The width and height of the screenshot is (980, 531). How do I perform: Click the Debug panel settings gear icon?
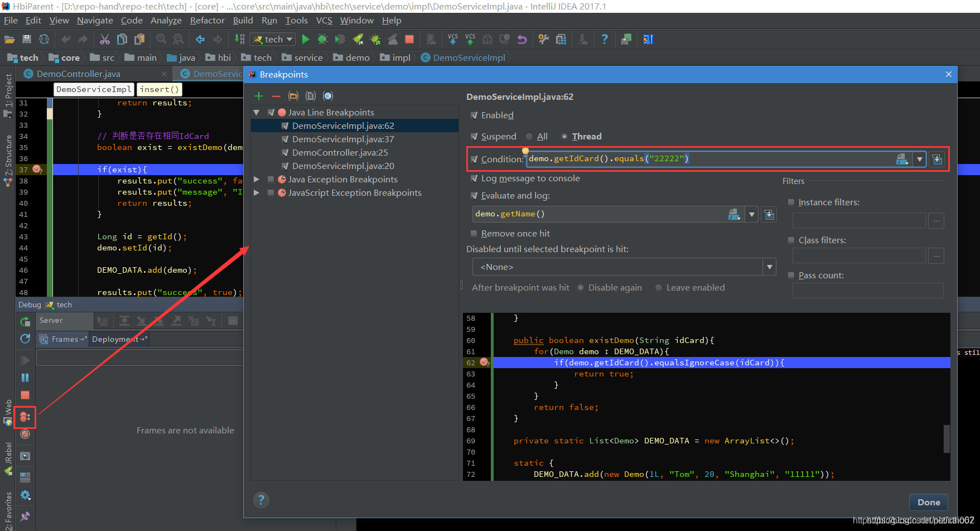[x=25, y=495]
